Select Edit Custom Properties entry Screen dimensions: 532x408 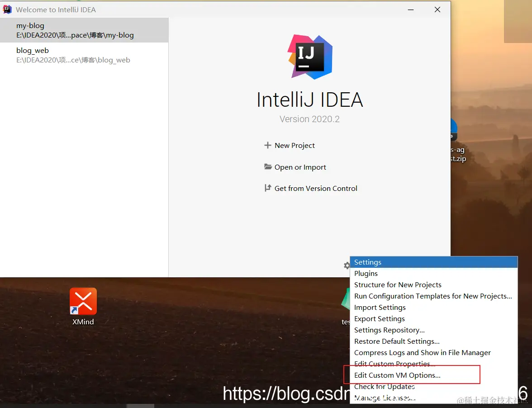point(433,364)
